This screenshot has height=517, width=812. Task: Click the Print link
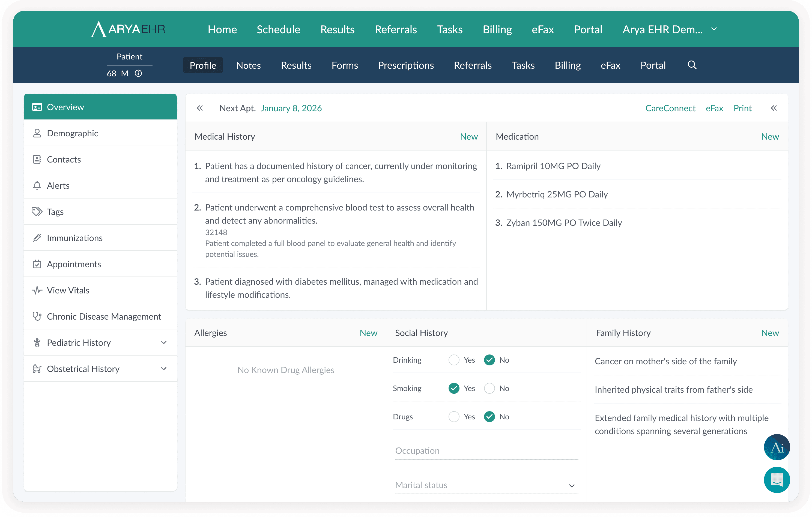742,108
